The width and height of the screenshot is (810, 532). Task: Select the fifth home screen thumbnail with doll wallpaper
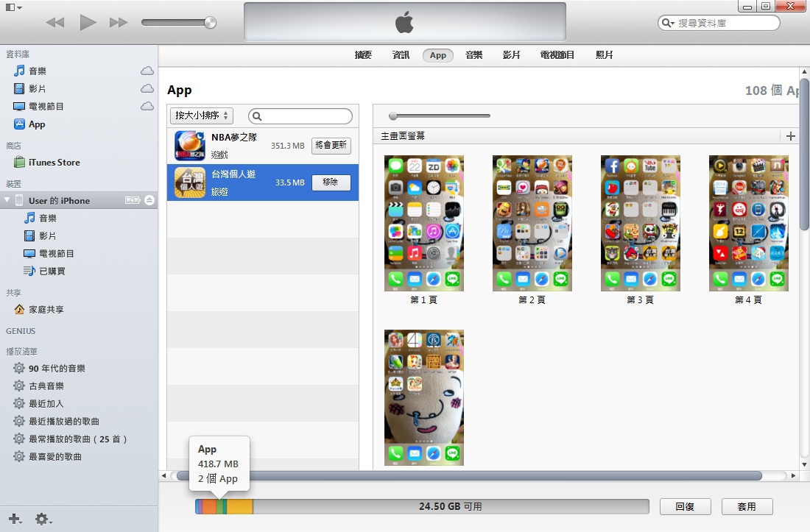click(x=424, y=397)
